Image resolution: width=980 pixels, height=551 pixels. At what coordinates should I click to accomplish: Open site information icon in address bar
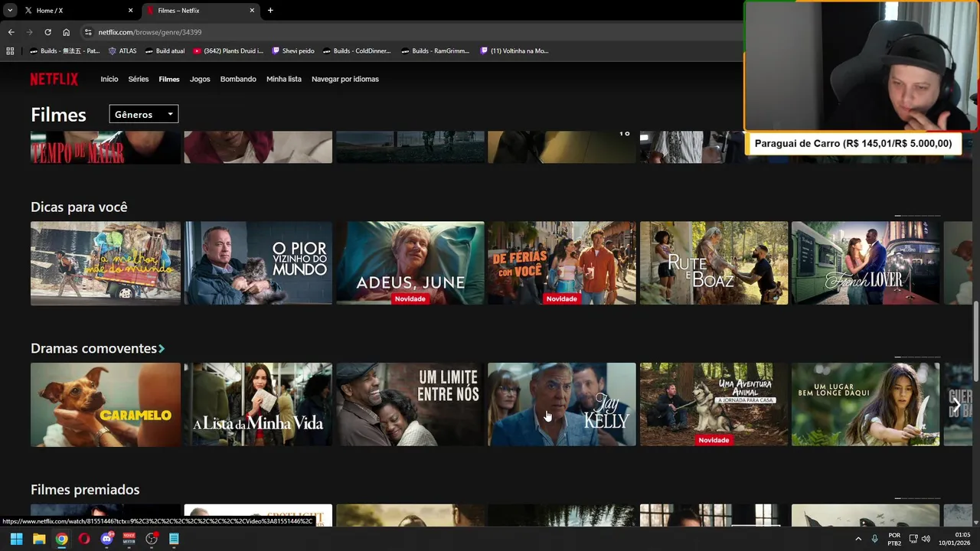[88, 32]
